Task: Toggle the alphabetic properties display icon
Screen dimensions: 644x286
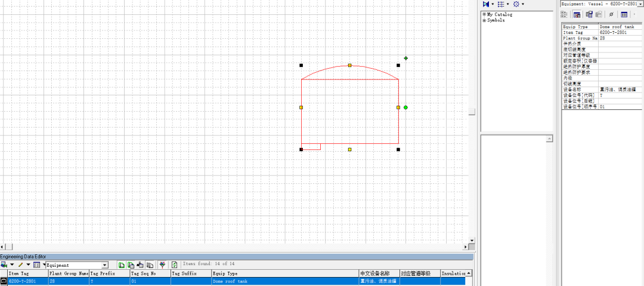Action: (x=577, y=14)
